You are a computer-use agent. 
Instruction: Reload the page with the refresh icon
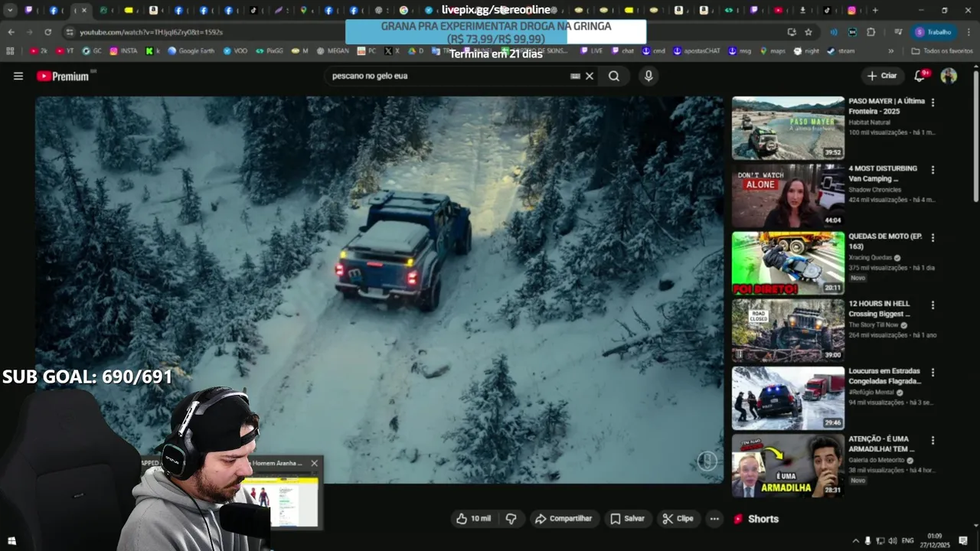[47, 32]
